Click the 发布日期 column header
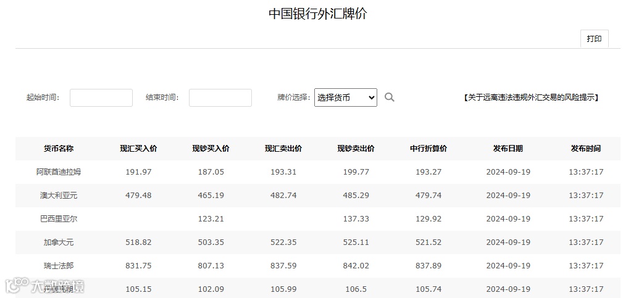This screenshot has height=298, width=644. (x=508, y=149)
